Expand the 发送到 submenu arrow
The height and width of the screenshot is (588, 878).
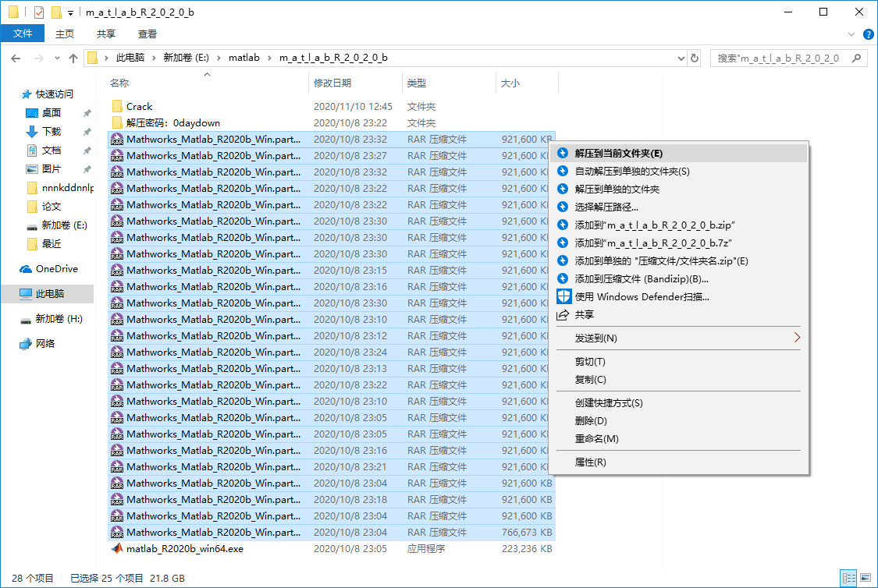796,338
